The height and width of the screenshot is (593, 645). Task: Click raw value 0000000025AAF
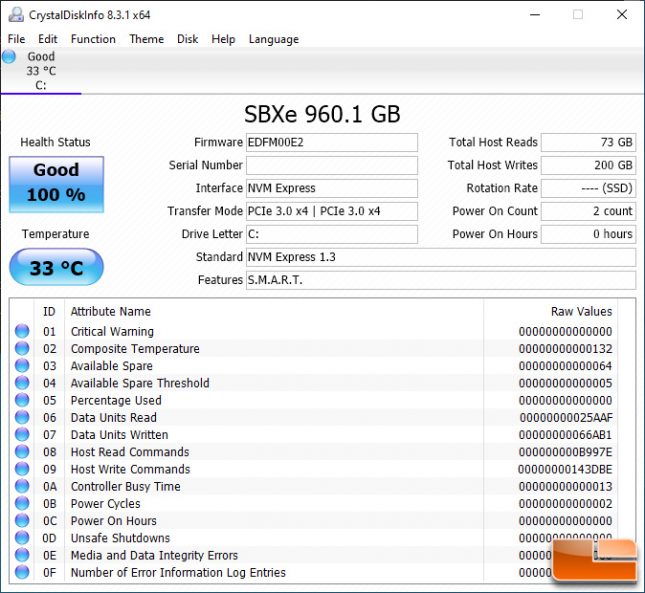click(x=566, y=417)
